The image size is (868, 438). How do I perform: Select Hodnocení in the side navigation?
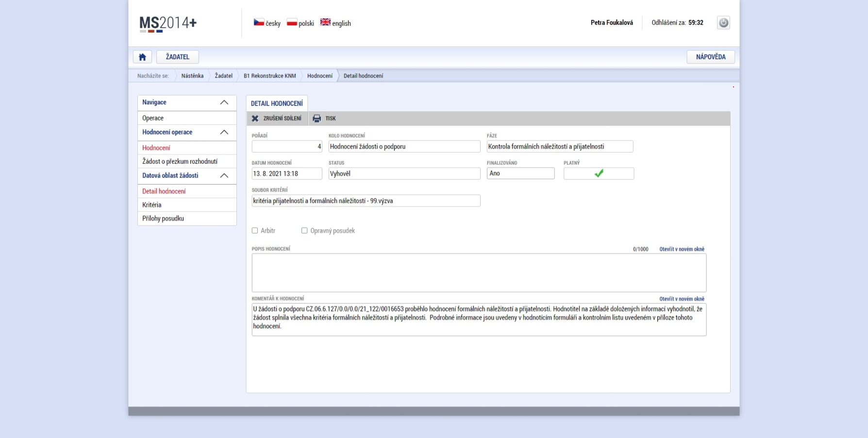click(x=187, y=148)
